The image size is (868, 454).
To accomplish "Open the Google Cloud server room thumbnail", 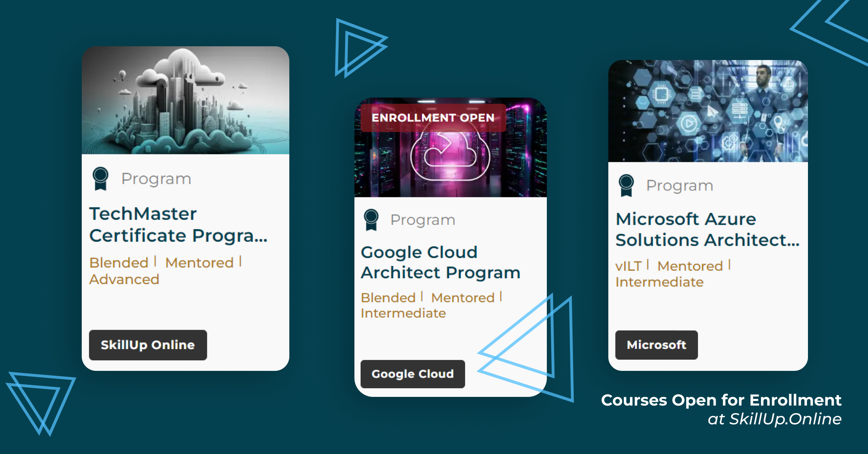I will point(450,147).
